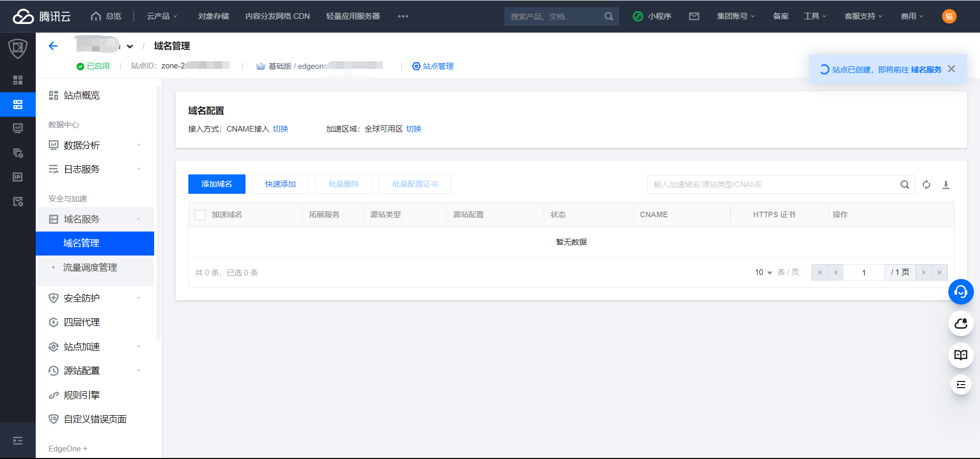Open 轻量应用服务器 in the top bar
The width and height of the screenshot is (980, 459).
pyautogui.click(x=353, y=16)
